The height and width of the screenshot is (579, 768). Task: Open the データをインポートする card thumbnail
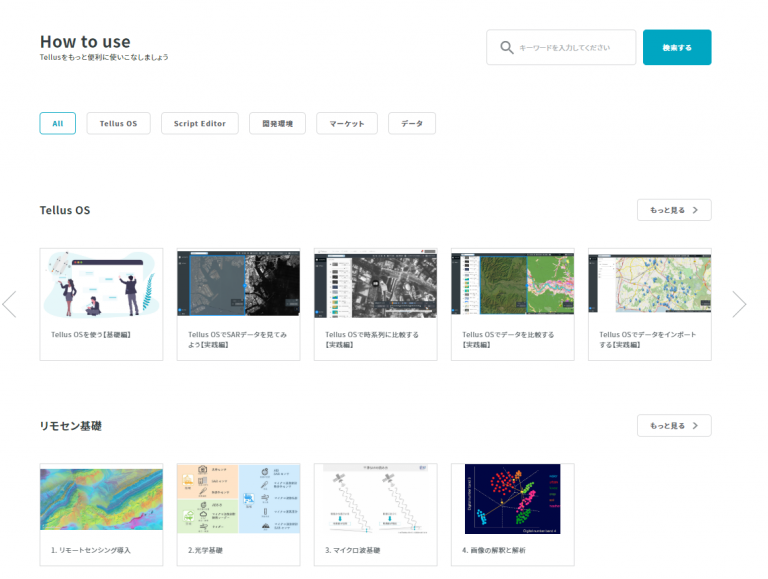[650, 285]
